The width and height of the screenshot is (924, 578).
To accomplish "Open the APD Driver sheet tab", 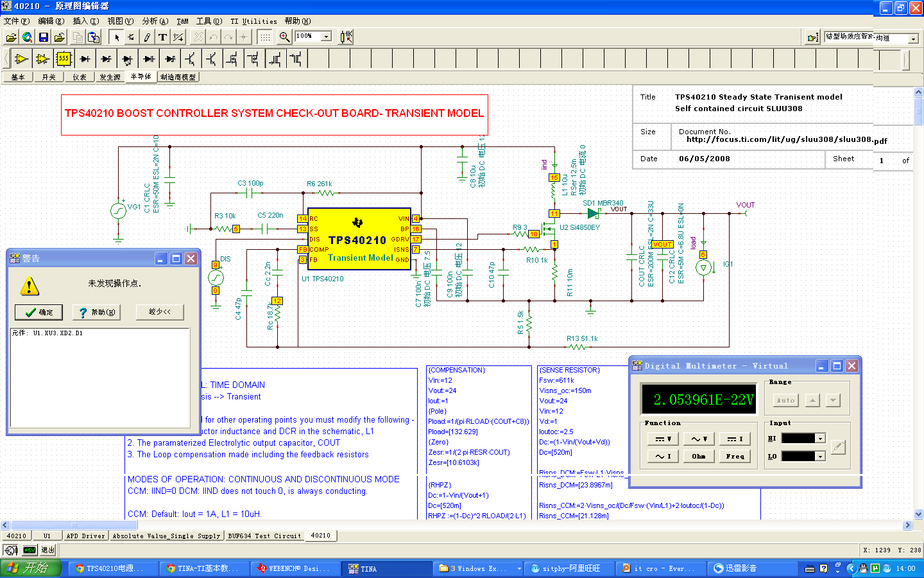I will pos(85,536).
